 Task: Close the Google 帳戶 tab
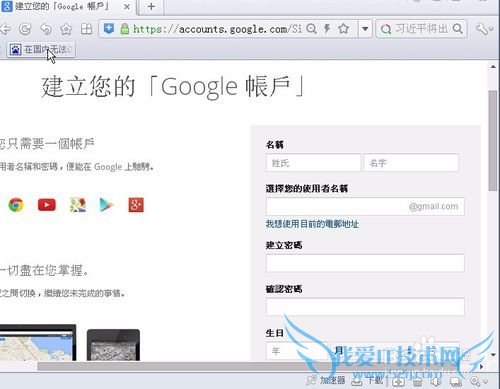(x=127, y=6)
